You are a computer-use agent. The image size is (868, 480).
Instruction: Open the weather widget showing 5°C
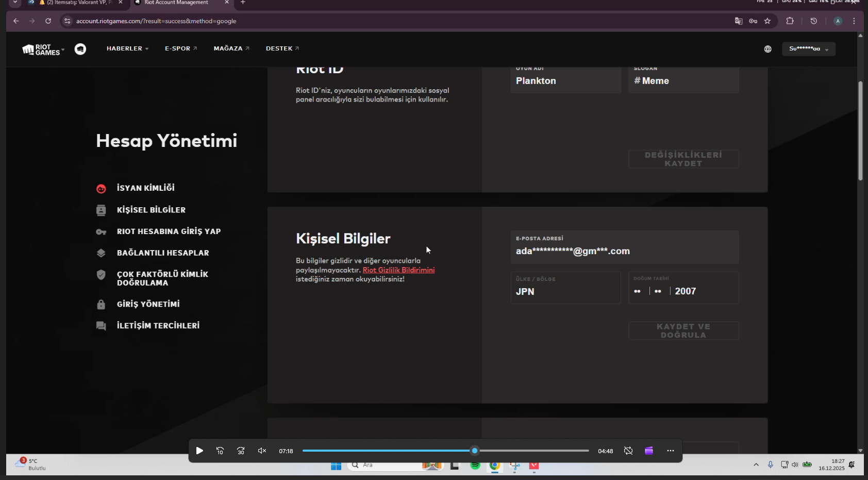click(x=30, y=465)
